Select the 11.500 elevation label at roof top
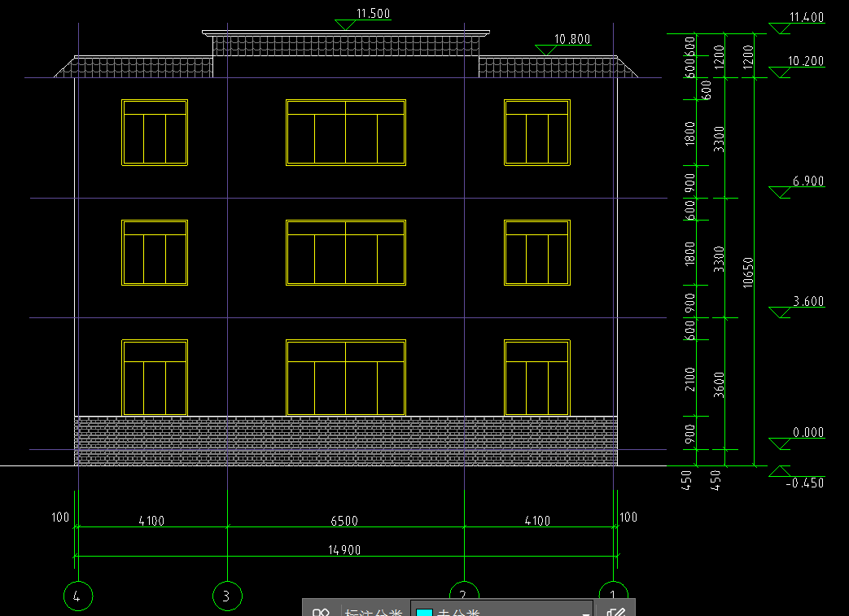Screen dimensions: 849x616 373,14
